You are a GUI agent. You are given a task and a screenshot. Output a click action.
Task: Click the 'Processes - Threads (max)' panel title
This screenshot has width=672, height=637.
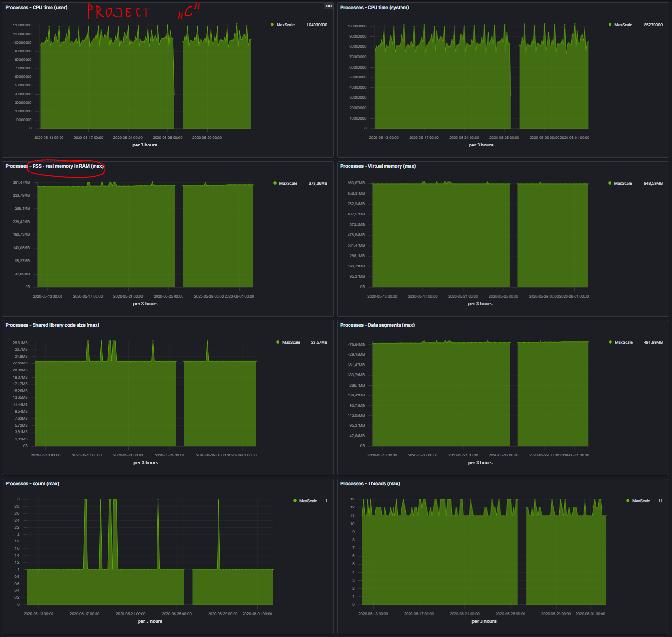pyautogui.click(x=370, y=484)
